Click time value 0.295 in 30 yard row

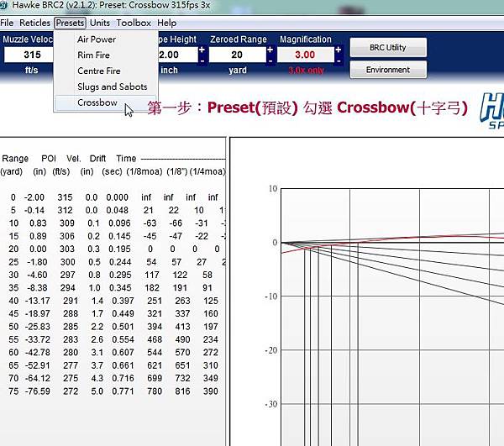[x=120, y=275]
